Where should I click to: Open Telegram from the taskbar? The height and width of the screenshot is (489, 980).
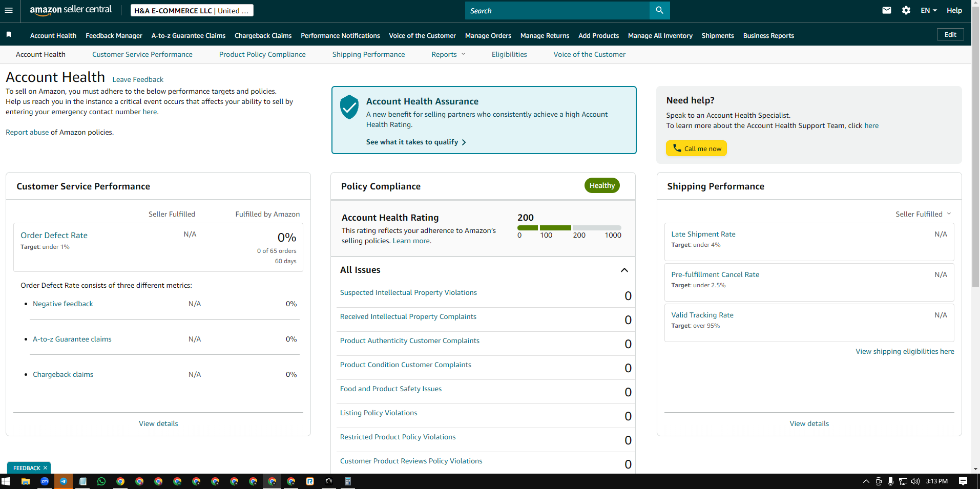coord(64,481)
